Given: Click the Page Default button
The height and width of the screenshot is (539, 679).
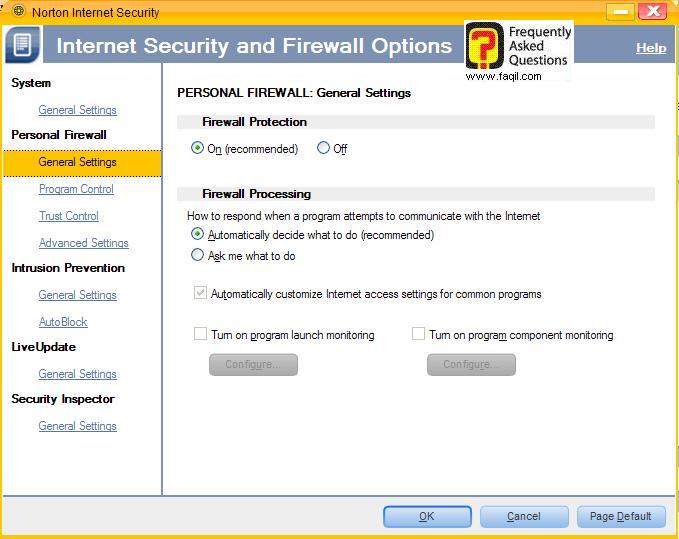Looking at the screenshot, I should pos(620,516).
